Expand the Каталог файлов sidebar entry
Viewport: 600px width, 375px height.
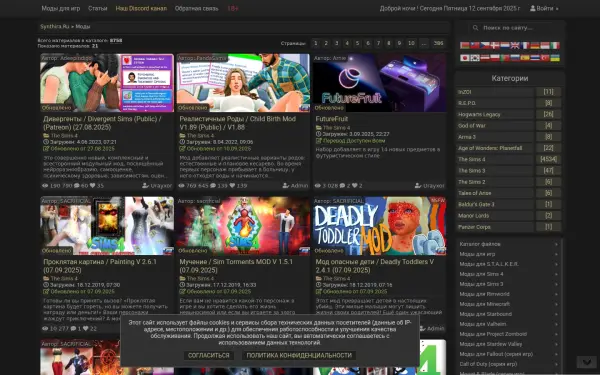pos(509,244)
